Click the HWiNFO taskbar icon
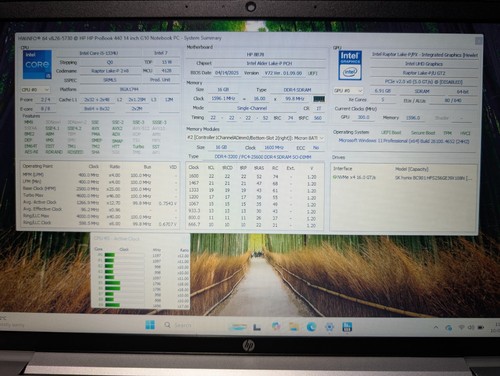Viewport: 500px width, 376px height. coord(347,327)
